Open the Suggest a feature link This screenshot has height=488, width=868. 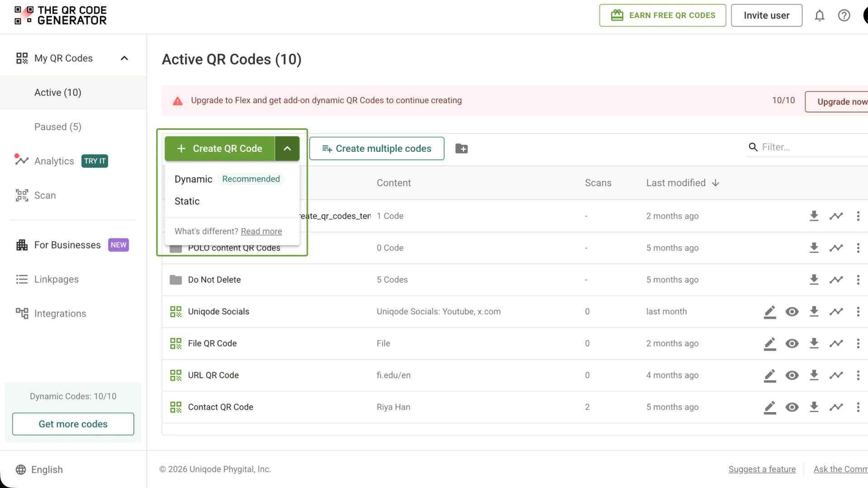click(762, 469)
